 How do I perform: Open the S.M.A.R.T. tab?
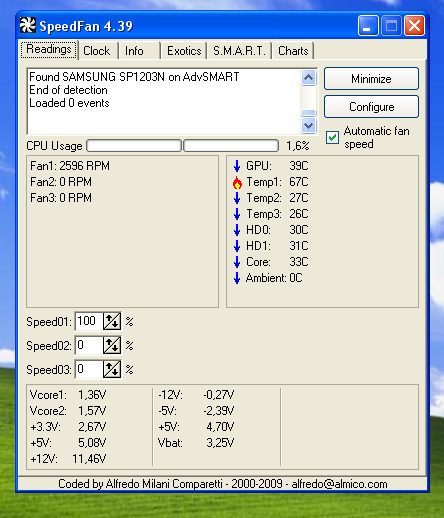coord(239,51)
